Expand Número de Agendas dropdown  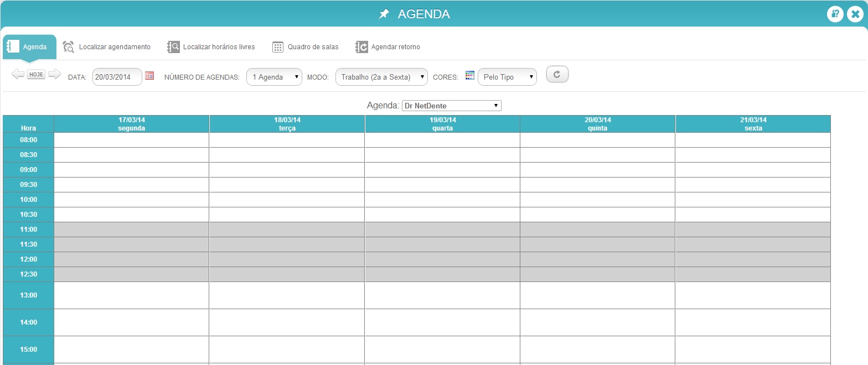coord(274,77)
